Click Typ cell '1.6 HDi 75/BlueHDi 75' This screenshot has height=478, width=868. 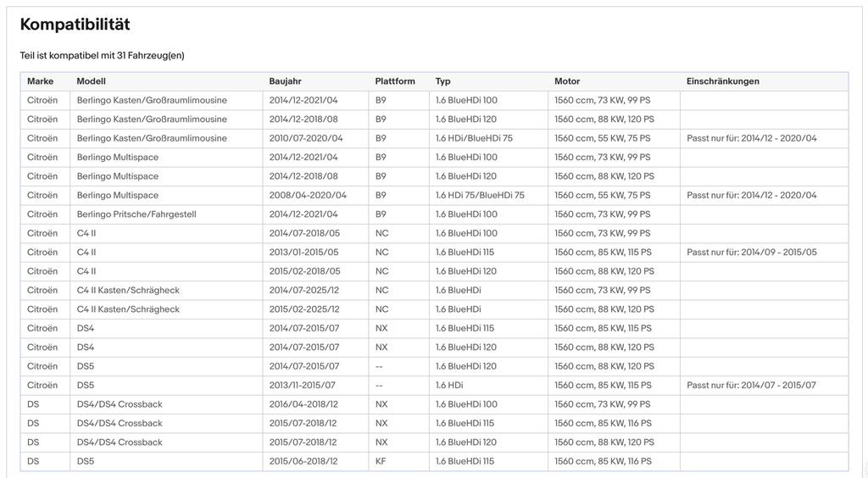tap(480, 195)
